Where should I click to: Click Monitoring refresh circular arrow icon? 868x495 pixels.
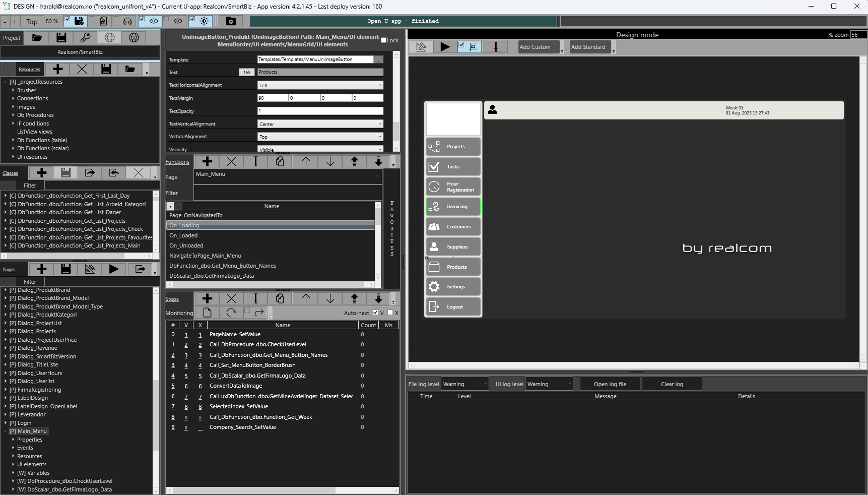[231, 313]
